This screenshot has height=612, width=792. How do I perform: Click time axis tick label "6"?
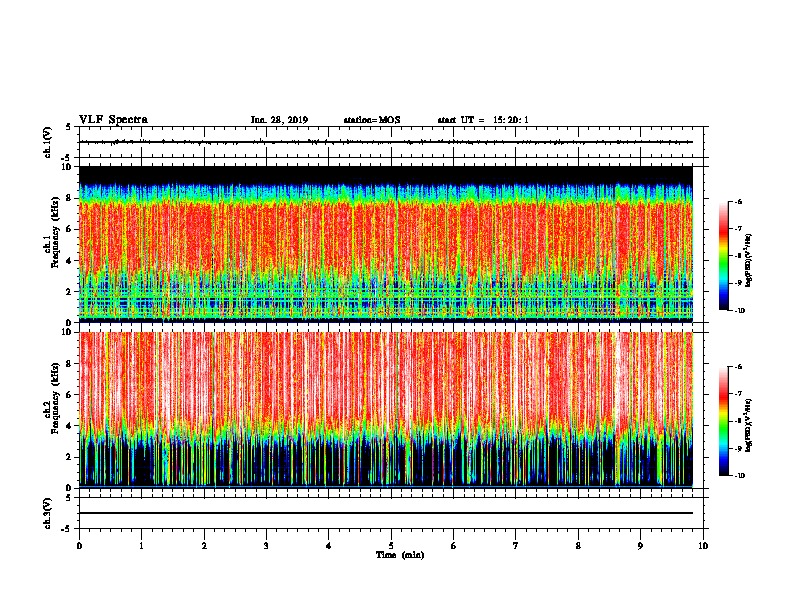[454, 546]
